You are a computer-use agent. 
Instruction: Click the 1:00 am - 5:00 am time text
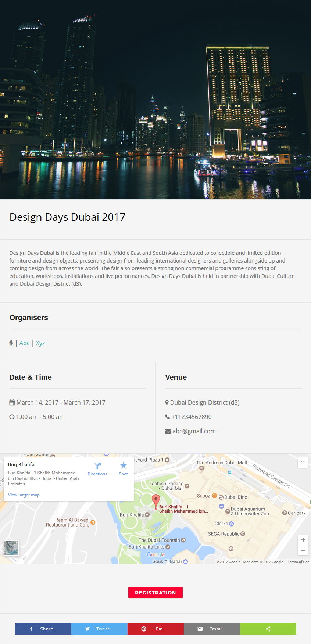(x=40, y=417)
